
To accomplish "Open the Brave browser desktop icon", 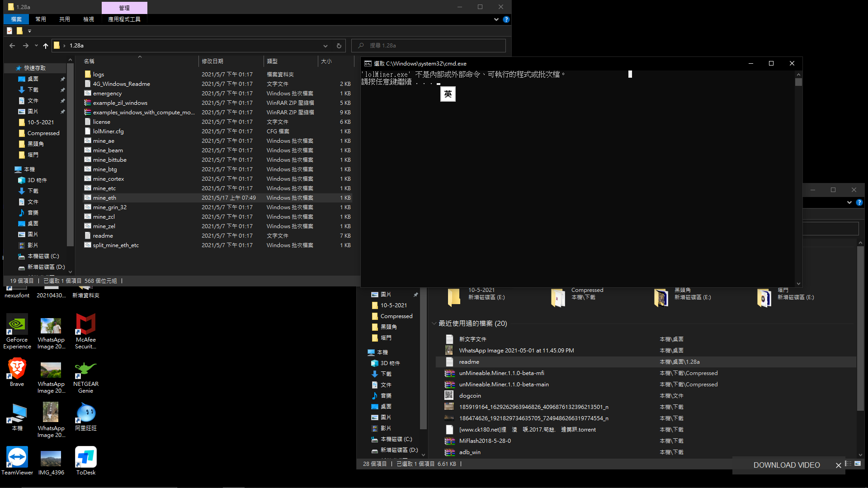I will (x=17, y=373).
